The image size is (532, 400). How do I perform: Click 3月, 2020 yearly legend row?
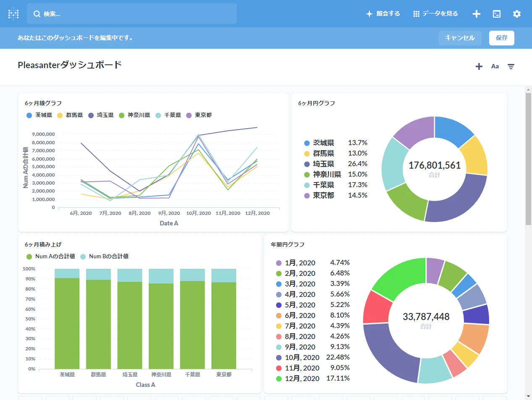click(313, 284)
